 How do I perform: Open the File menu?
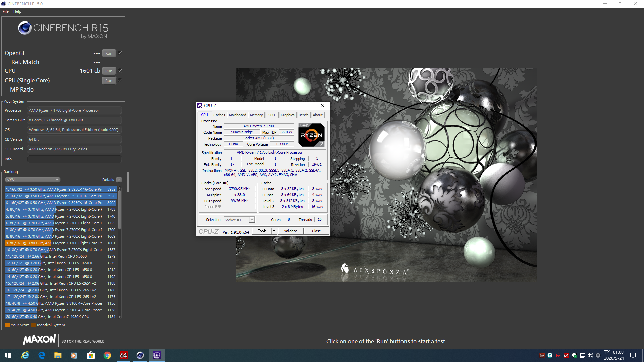6,11
